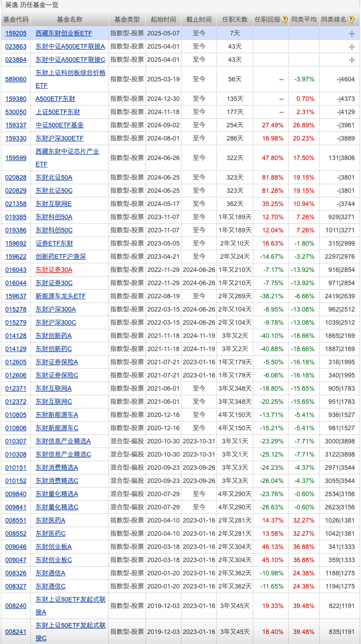Open the 东财北证50A fund link
The image size is (361, 644).
(x=54, y=177)
